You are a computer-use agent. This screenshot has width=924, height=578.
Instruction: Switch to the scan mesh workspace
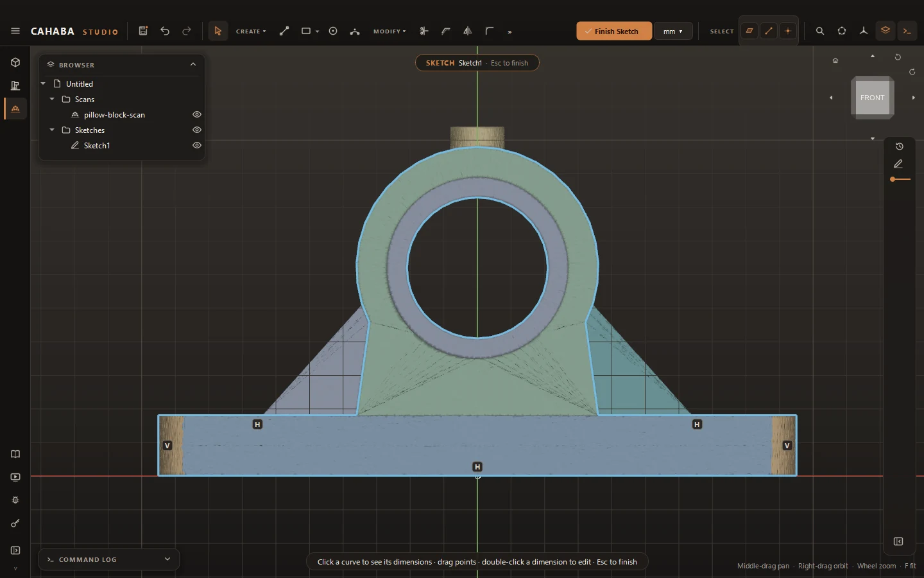pyautogui.click(x=15, y=109)
